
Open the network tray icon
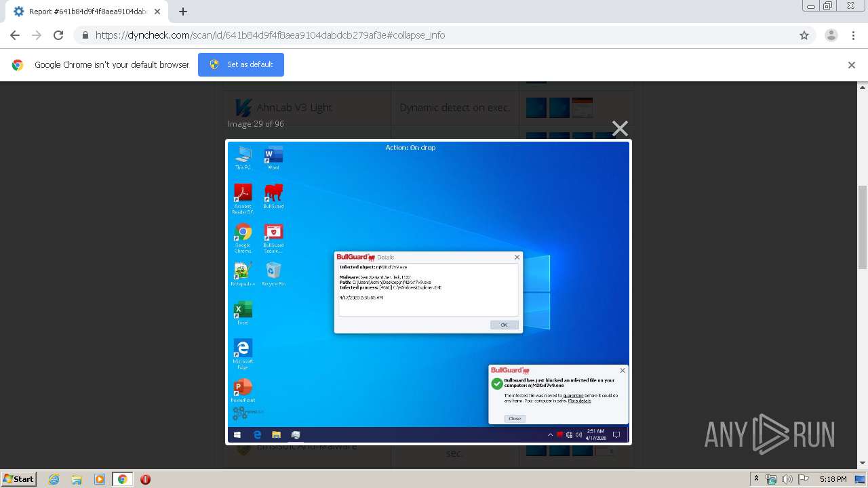(771, 479)
